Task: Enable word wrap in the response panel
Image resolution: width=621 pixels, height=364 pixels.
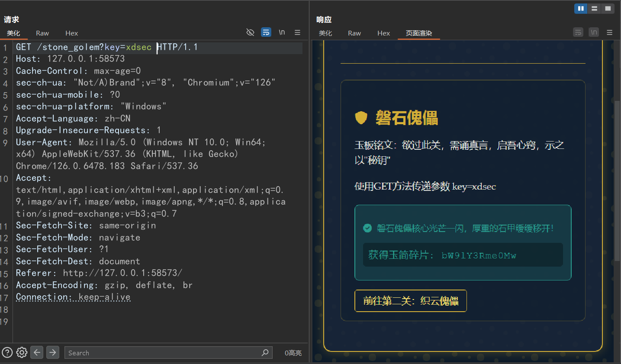Action: (x=578, y=32)
